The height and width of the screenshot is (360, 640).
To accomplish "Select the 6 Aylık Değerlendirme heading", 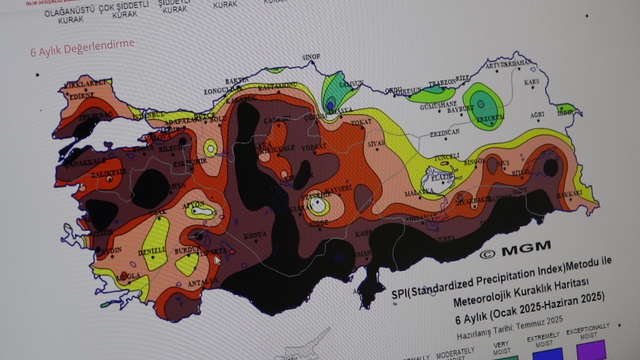I will point(82,48).
